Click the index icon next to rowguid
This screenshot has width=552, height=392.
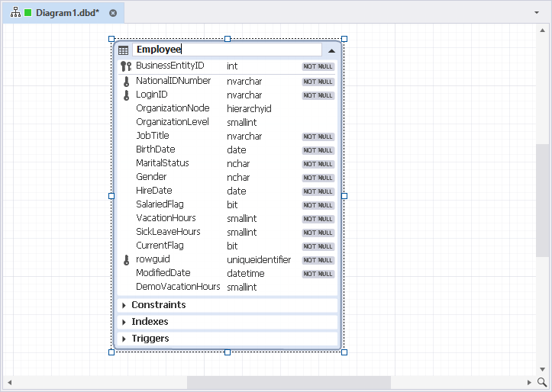click(127, 260)
